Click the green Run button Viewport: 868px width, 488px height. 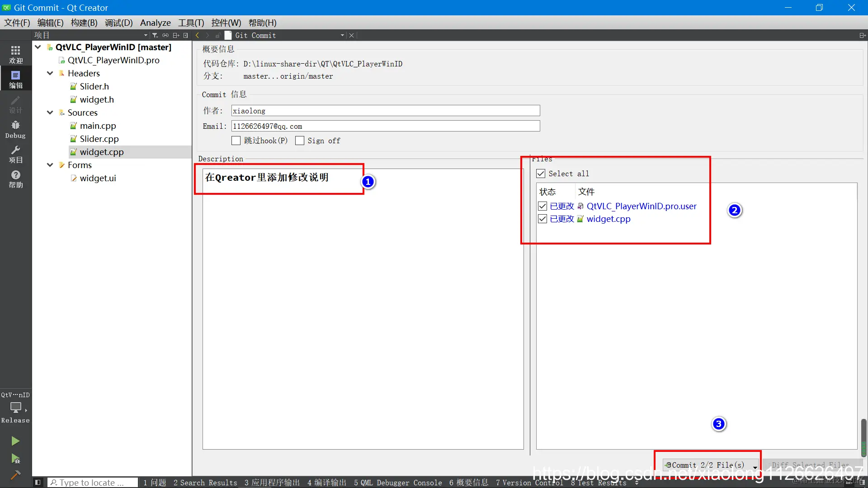(x=15, y=441)
